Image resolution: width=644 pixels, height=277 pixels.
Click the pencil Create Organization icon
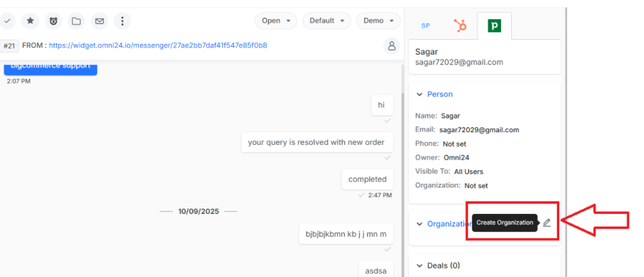546,223
